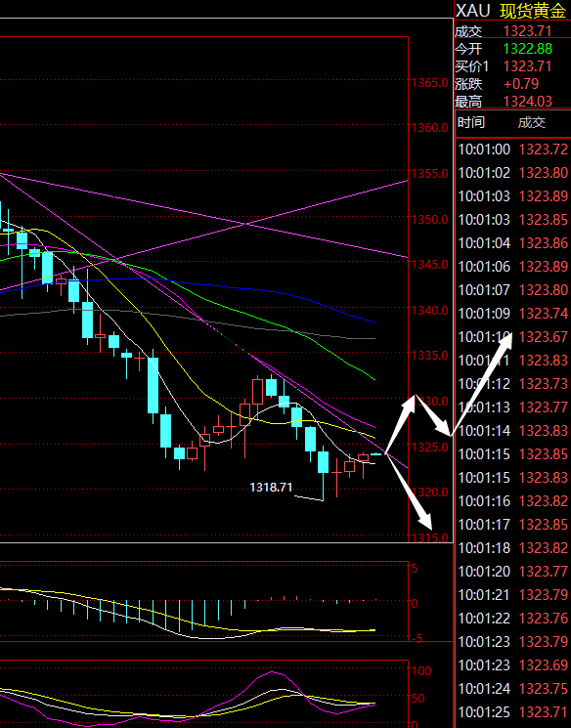Click the XAU symbol code in header
571x728 pixels.
(x=473, y=10)
